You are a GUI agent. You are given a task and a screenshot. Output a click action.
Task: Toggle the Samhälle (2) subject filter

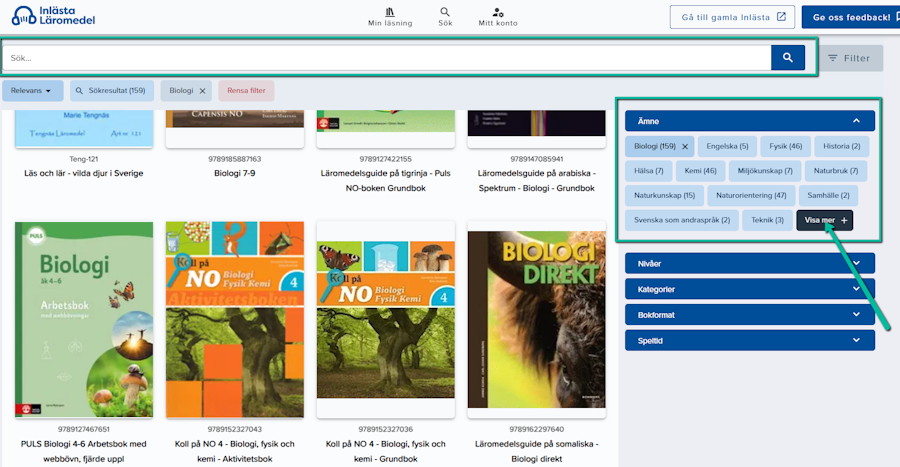pyautogui.click(x=828, y=196)
